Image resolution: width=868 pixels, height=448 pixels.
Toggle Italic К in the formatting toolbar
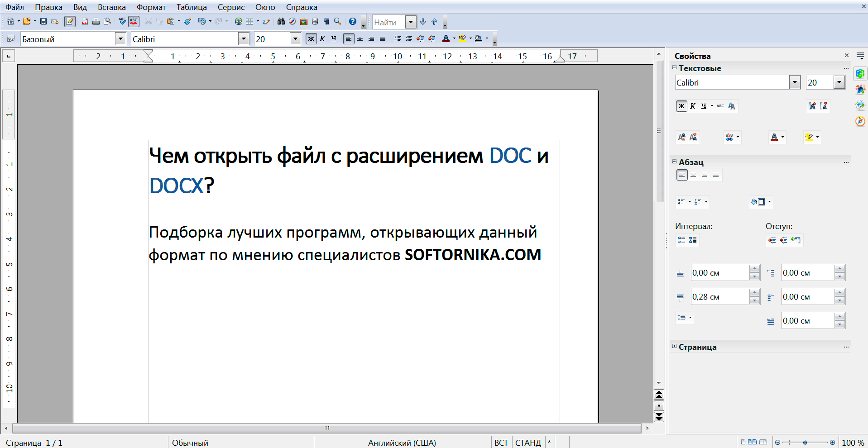click(322, 39)
